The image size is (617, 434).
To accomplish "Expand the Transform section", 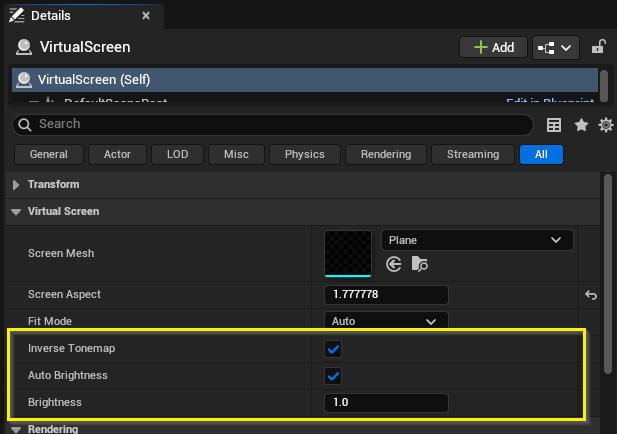I will (x=16, y=185).
